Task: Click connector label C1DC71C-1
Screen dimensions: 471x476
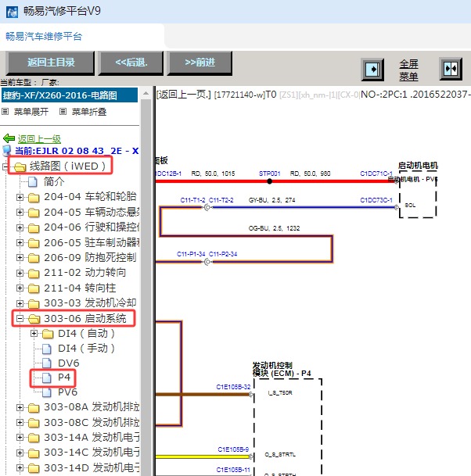Action: click(x=376, y=174)
